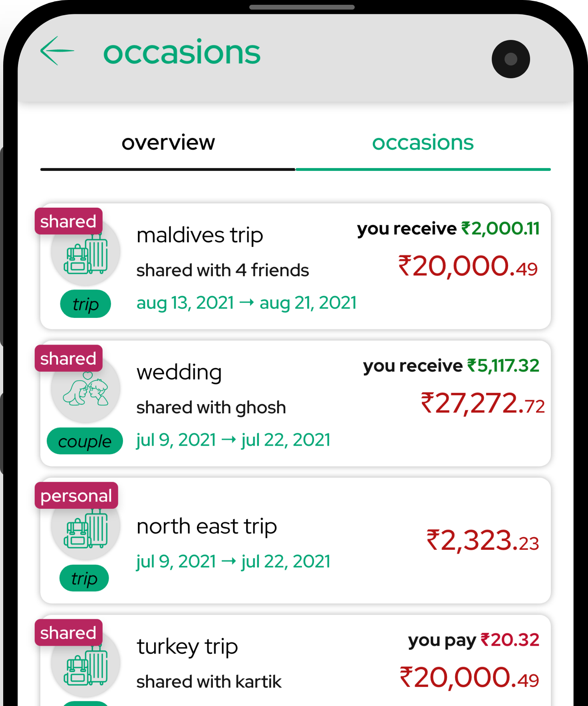Click the shared badge on turkey trip

coord(69,633)
